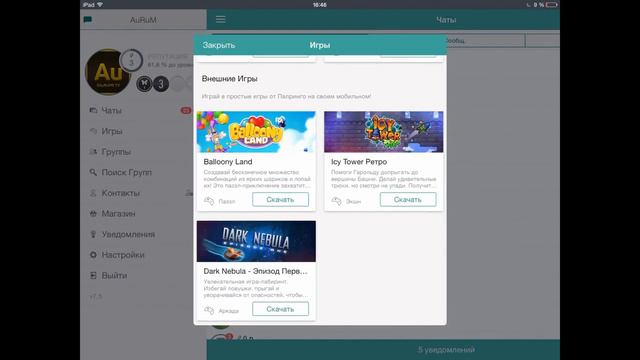The image size is (640, 360).
Task: Click the chat bubble icon beside AuRuM
Action: (x=88, y=20)
